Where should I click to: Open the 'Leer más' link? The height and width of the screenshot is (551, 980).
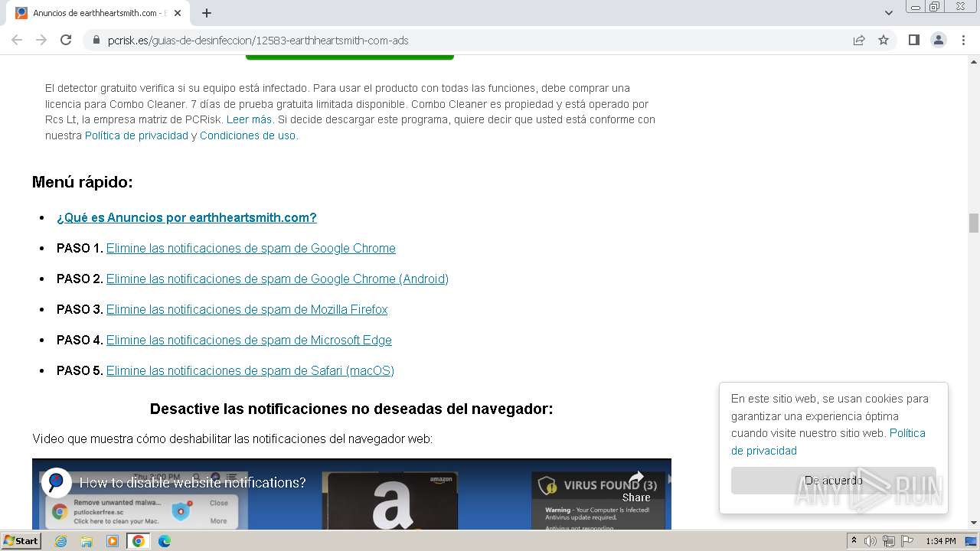click(x=249, y=119)
